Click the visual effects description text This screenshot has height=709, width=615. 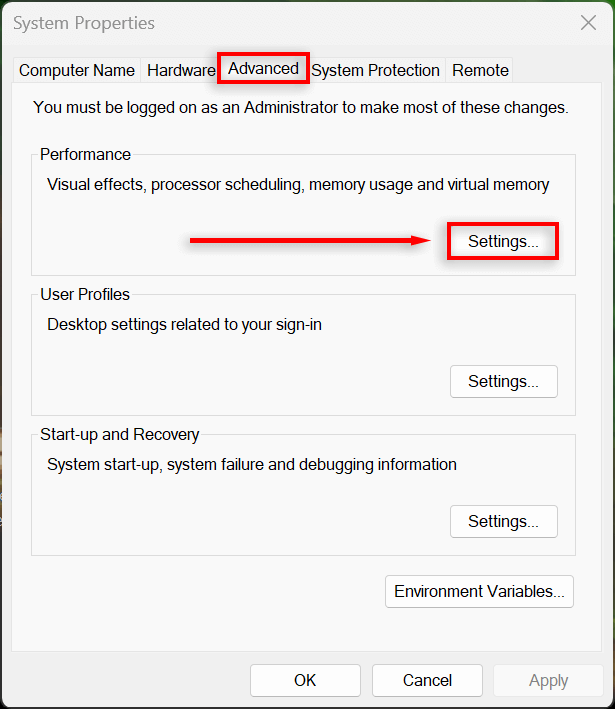(298, 184)
